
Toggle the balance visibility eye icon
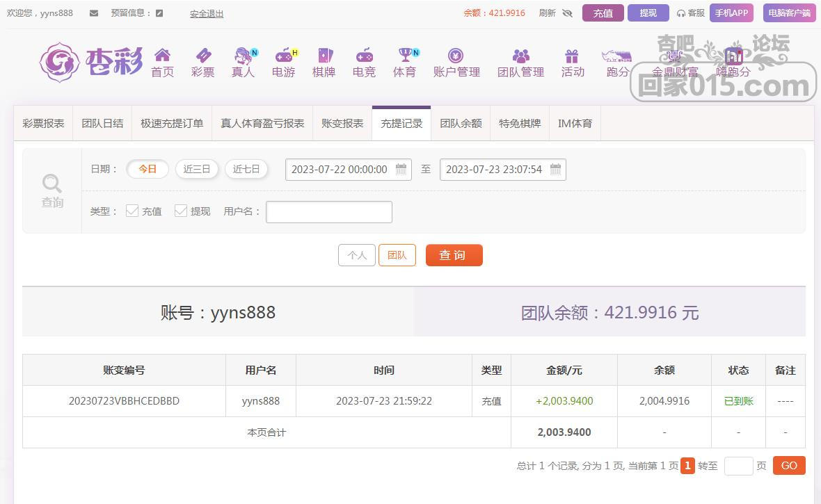(567, 13)
